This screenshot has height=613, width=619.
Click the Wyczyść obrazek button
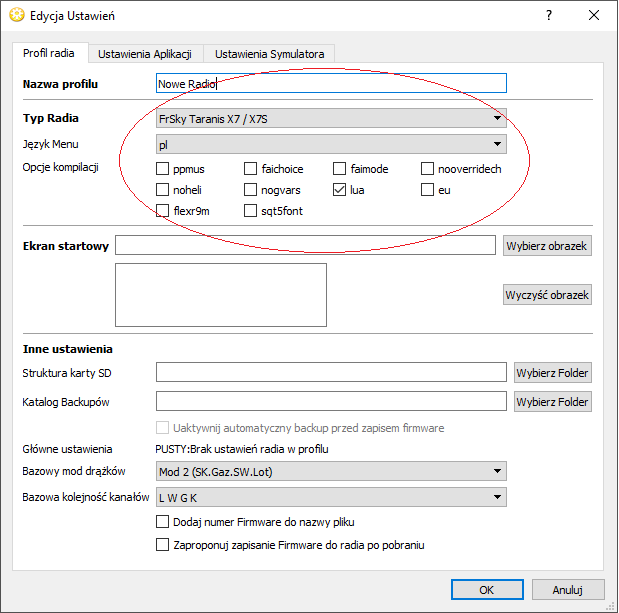tap(547, 294)
